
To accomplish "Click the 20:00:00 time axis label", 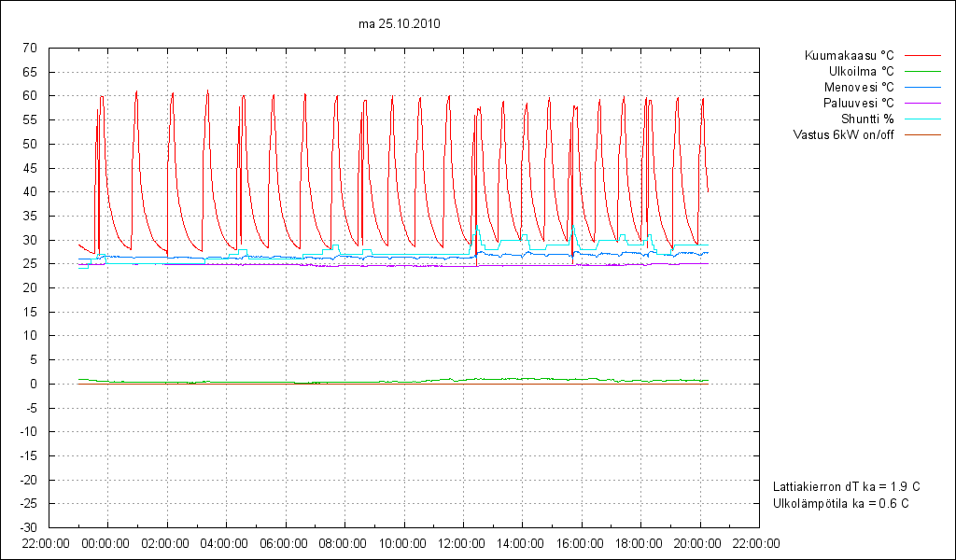I will [697, 542].
